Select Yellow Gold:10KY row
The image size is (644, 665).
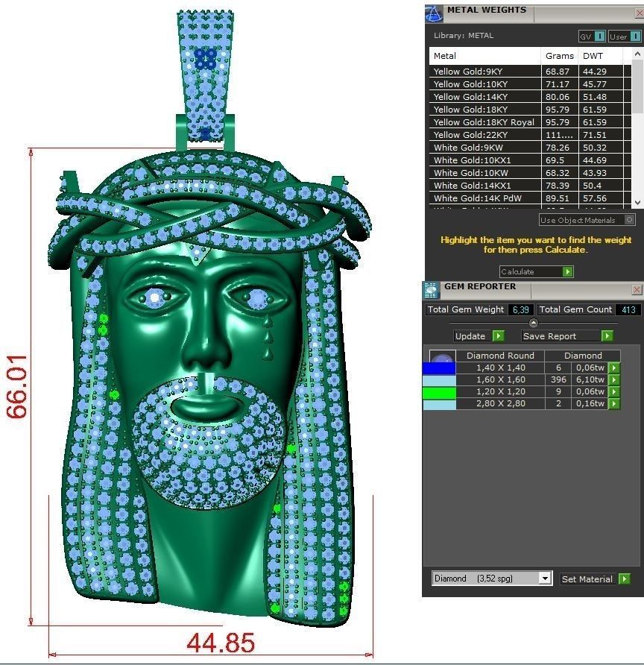coord(530,84)
